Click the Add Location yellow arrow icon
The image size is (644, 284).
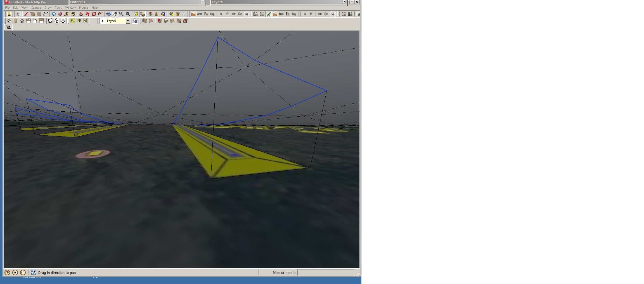136,14
